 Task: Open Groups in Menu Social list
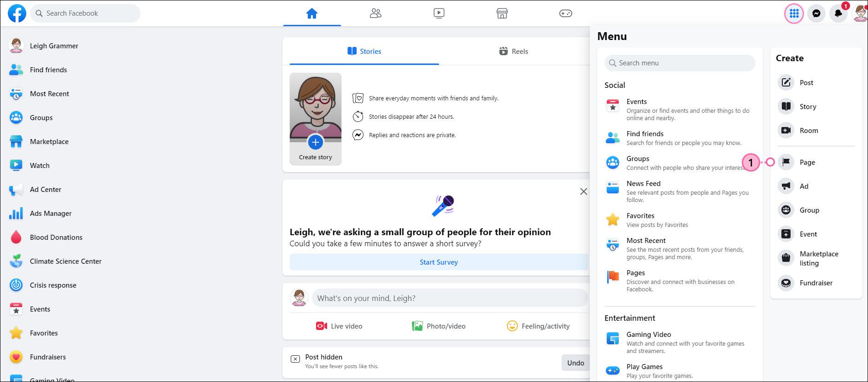click(680, 163)
